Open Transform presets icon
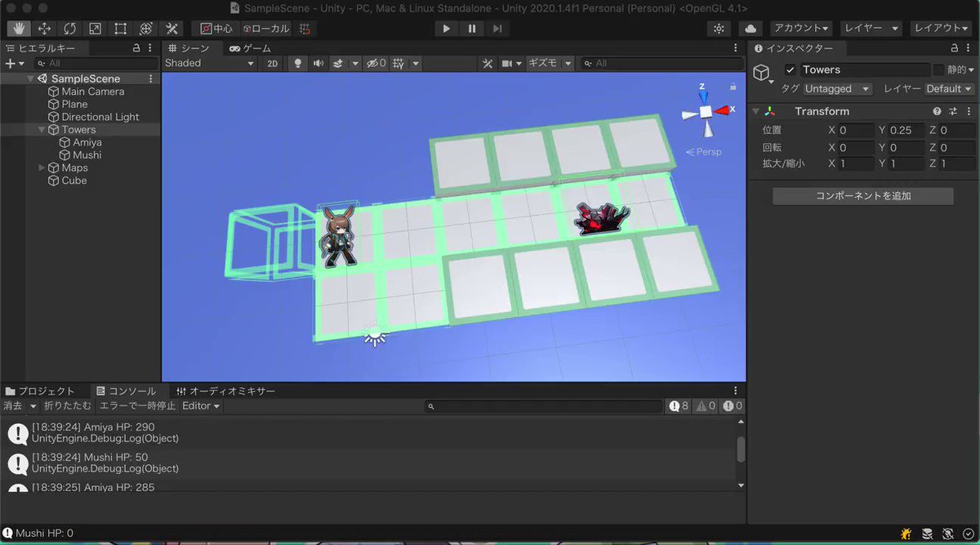 [x=952, y=111]
